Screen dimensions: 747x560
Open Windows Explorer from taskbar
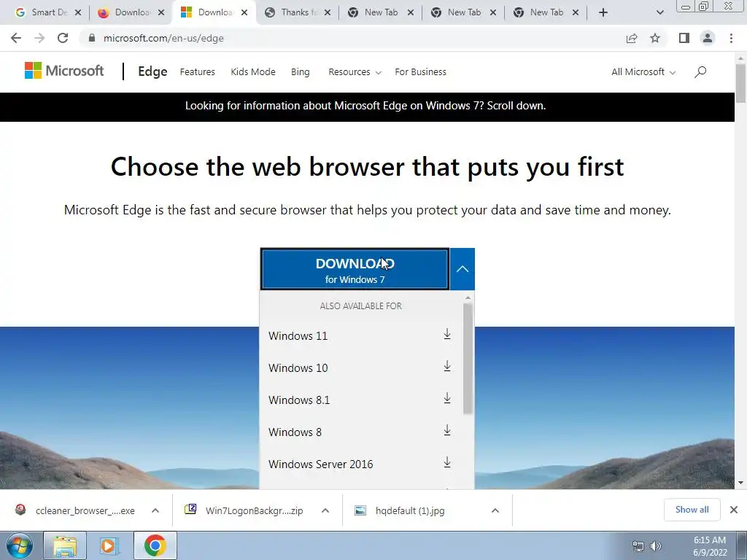click(x=65, y=545)
